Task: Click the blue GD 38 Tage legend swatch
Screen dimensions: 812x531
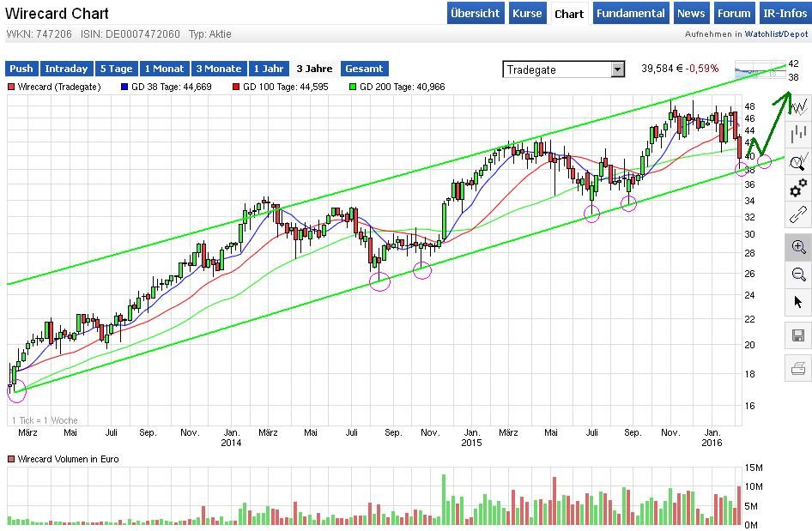Action: click(x=124, y=87)
